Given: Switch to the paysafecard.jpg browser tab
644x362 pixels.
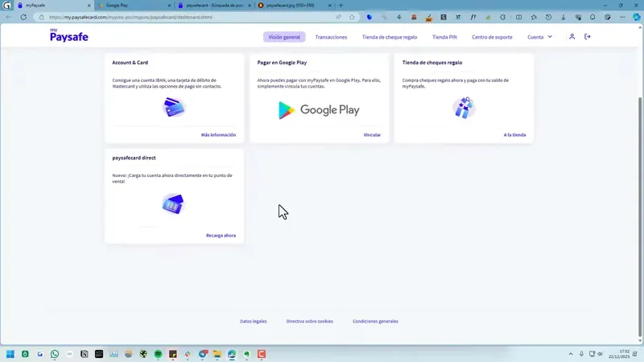Looking at the screenshot, I should click(294, 6).
